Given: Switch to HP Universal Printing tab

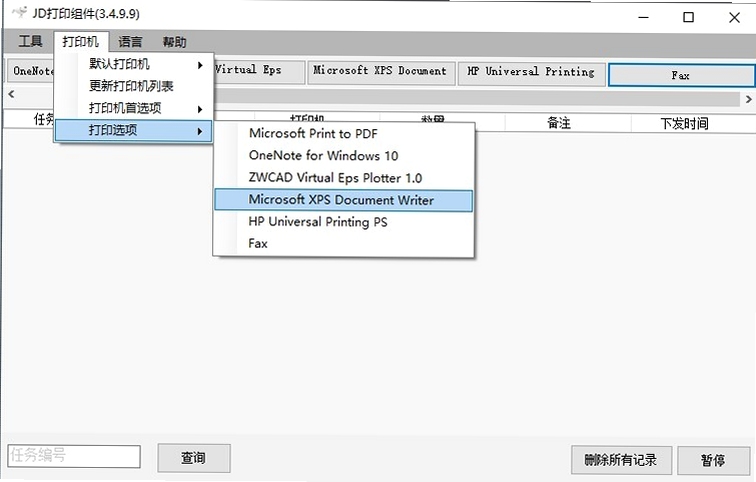Looking at the screenshot, I should (531, 73).
